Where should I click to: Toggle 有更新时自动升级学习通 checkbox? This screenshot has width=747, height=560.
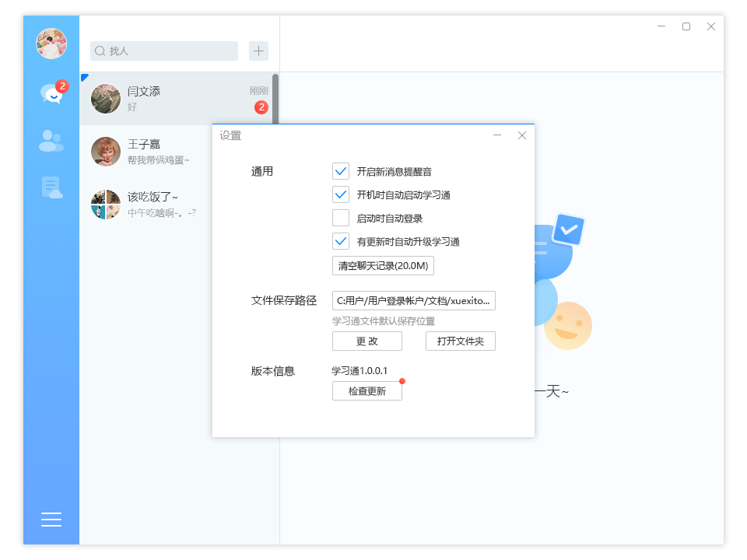point(341,241)
